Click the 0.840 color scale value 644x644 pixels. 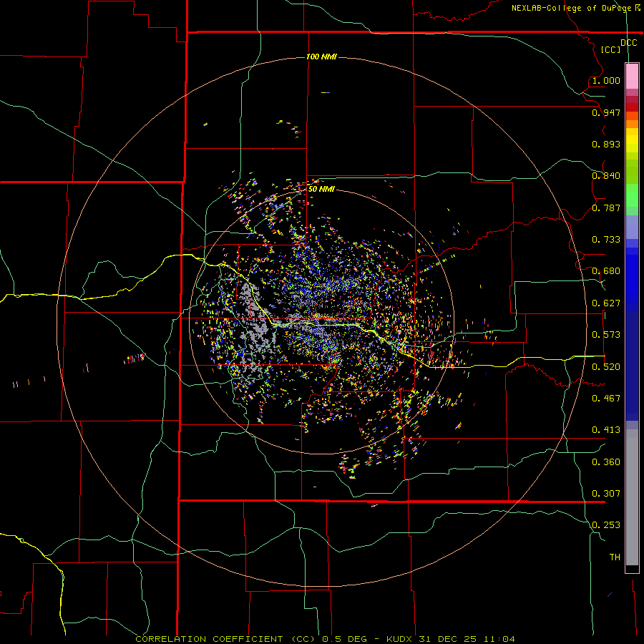tap(606, 176)
